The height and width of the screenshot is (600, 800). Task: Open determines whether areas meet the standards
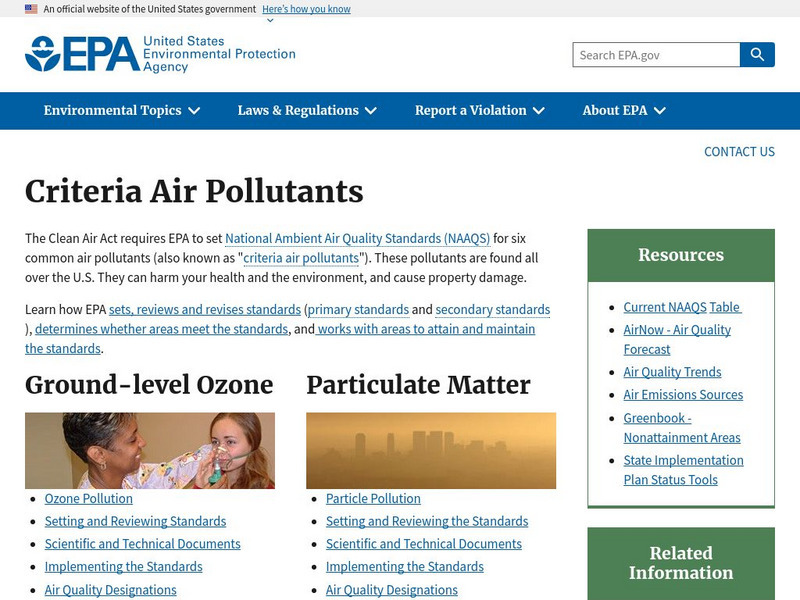click(x=161, y=329)
